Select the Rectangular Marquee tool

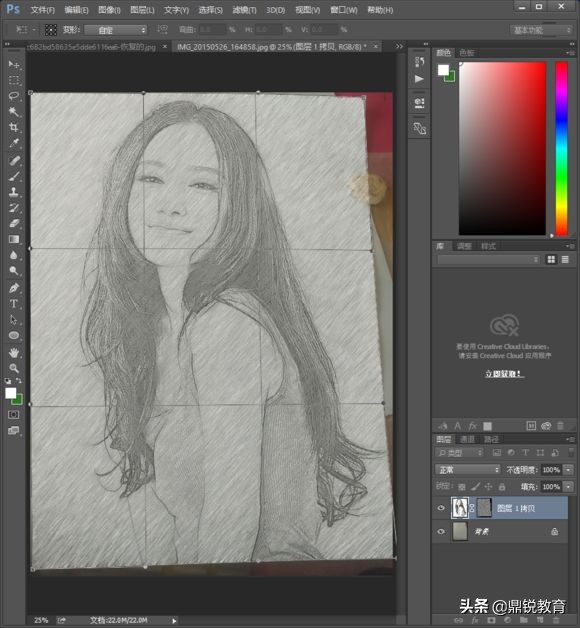pos(14,80)
